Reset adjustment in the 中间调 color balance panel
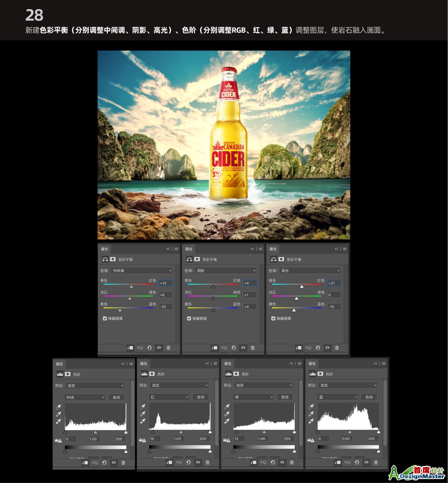 coord(149,348)
